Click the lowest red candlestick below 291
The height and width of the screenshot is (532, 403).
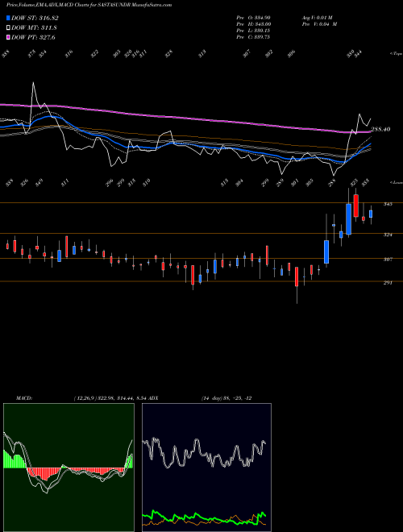[297, 276]
